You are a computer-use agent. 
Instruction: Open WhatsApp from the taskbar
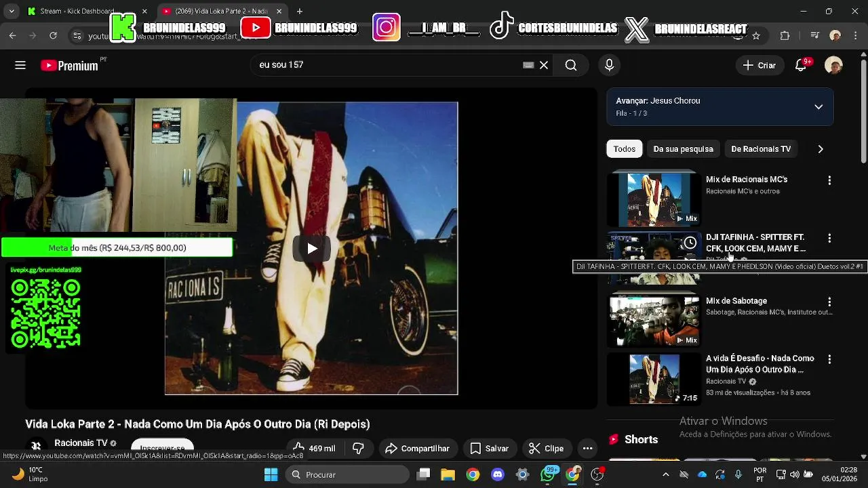click(x=548, y=474)
